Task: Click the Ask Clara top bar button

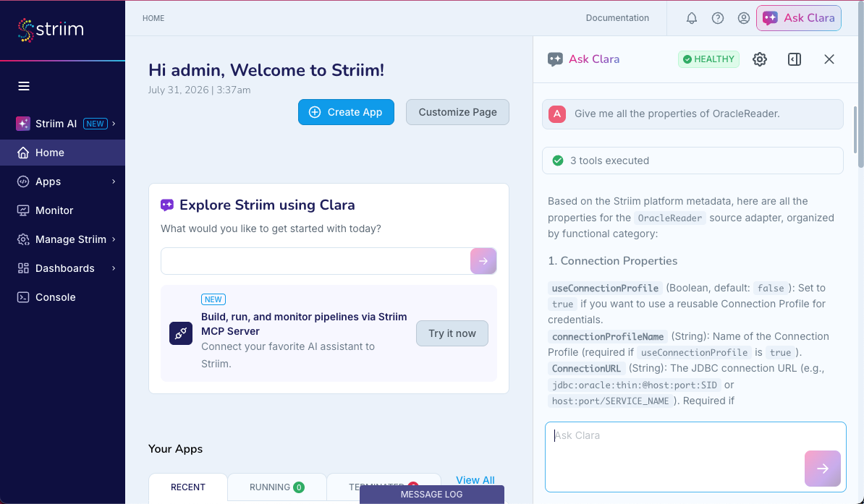Action: point(798,18)
